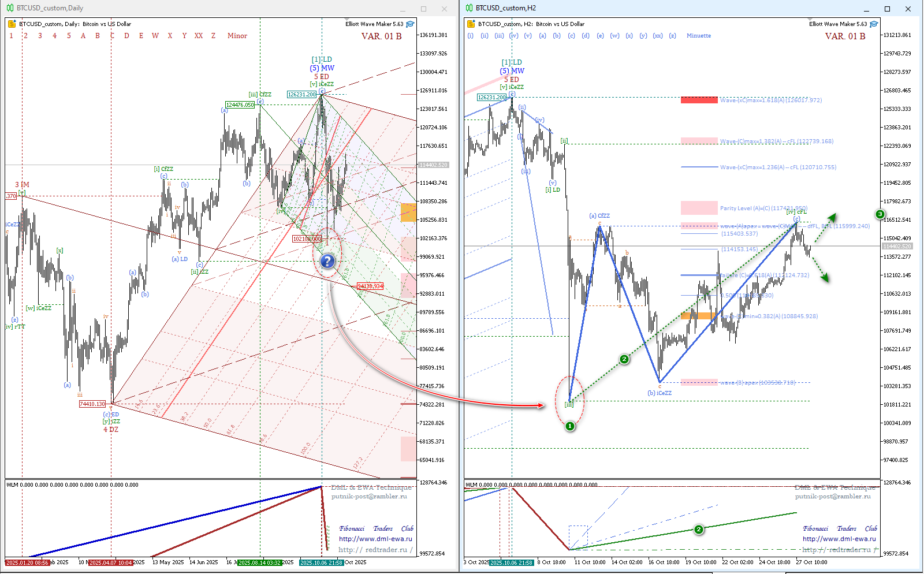Image resolution: width=924 pixels, height=574 pixels.
Task: Click the red Fibonacci level rectangle near 126017
Action: [699, 100]
